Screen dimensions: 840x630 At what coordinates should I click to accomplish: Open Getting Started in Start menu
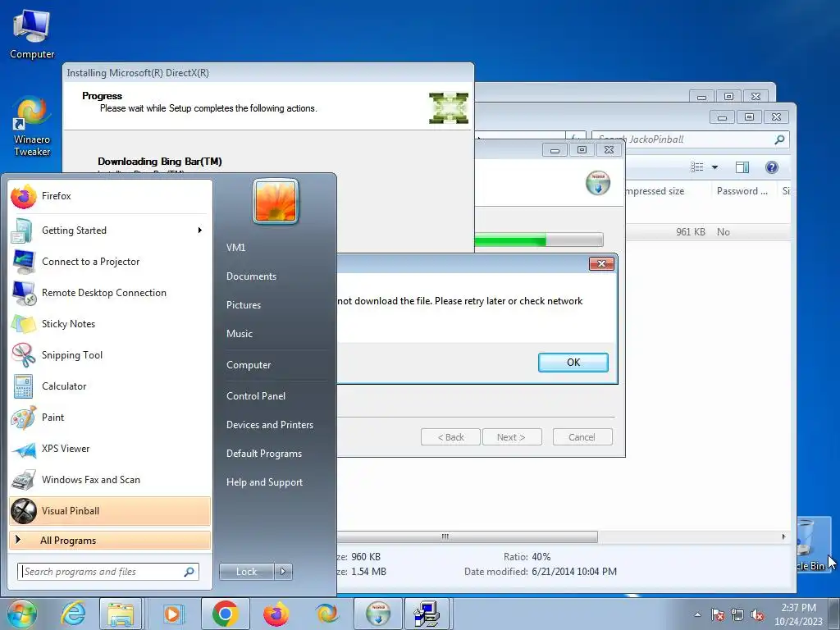coord(110,231)
